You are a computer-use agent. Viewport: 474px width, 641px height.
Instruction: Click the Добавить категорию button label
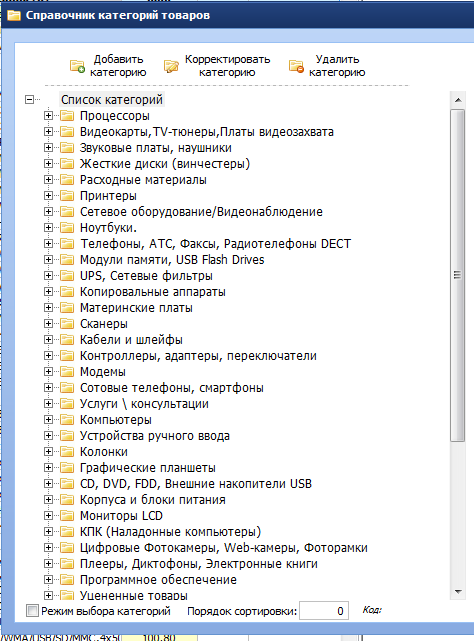pyautogui.click(x=118, y=66)
